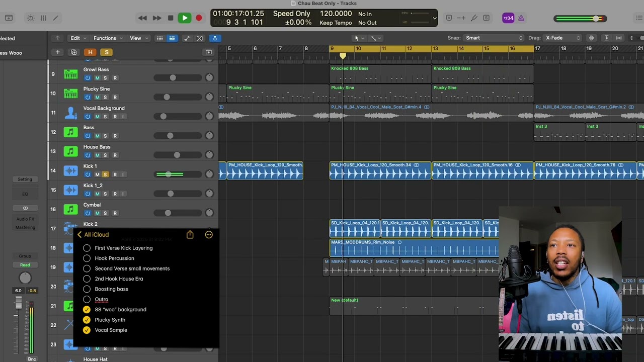Expand the LCD display mode chevron
Viewport: 644px width, 362px height.
pos(435,18)
